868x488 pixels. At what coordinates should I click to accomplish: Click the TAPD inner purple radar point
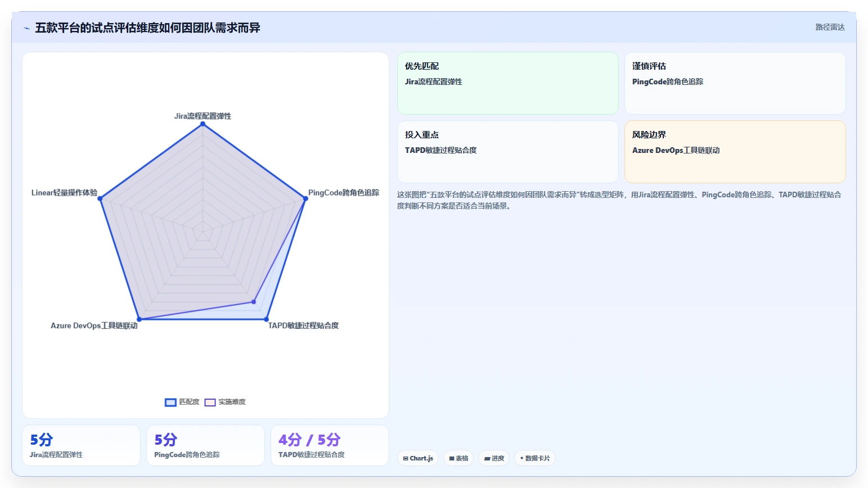tap(254, 302)
